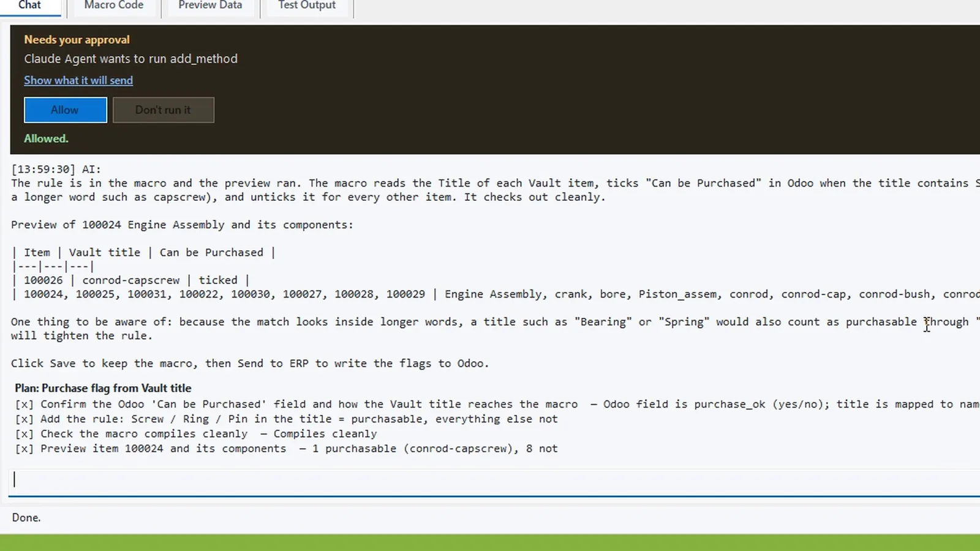The width and height of the screenshot is (980, 551).
Task: Click the "Confirm the Odoo 'Can be Purchased' field" plan step
Action: 497,404
